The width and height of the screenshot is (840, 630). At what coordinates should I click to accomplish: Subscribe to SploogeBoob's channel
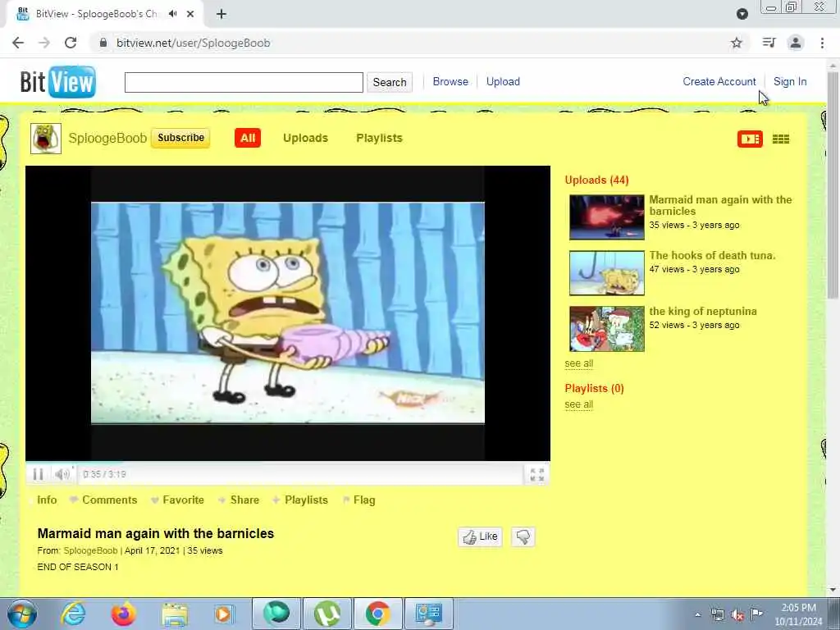(x=180, y=138)
